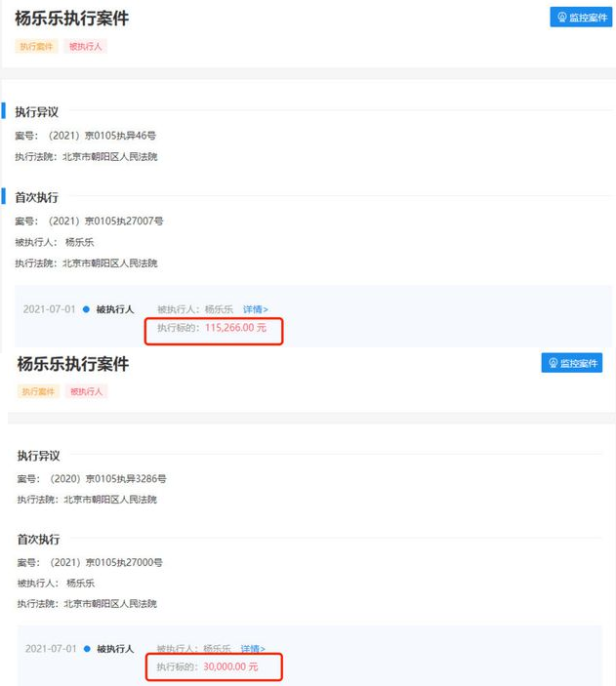Select case number (2021)京0105执27000号
The width and height of the screenshot is (616, 686).
pyautogui.click(x=106, y=562)
